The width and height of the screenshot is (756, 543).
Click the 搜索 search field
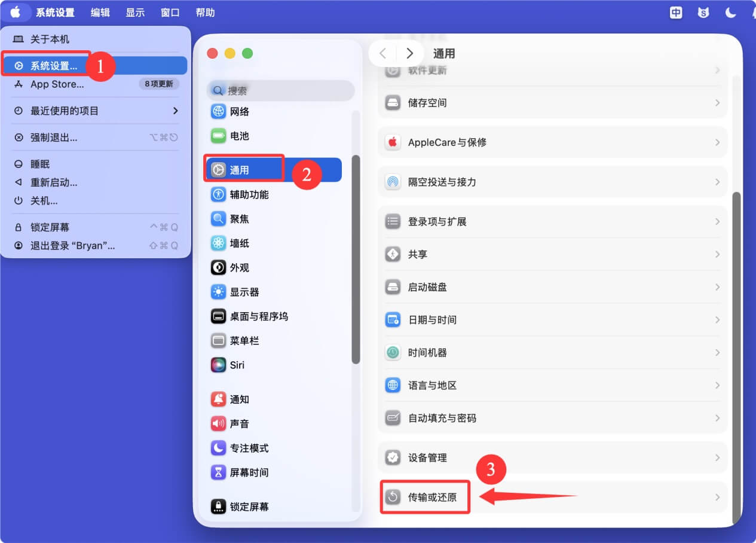[x=281, y=91]
